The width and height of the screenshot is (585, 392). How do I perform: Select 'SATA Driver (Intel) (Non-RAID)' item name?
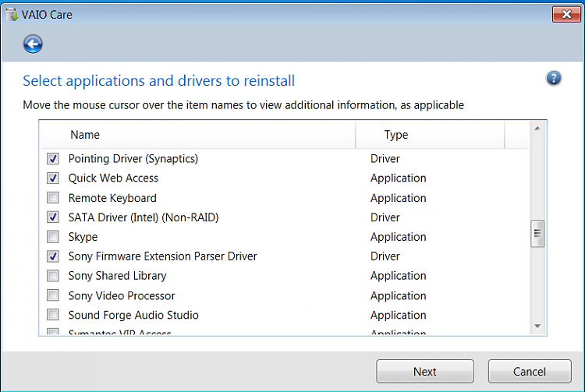(144, 217)
